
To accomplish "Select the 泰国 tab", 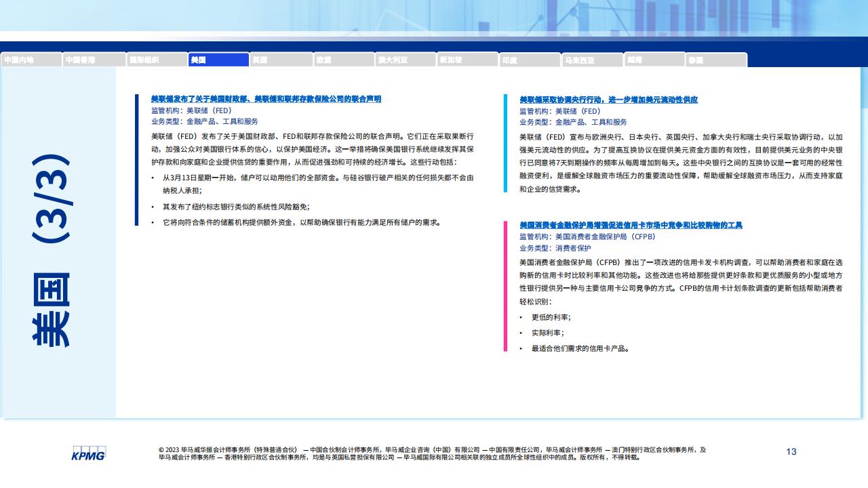I will [716, 60].
